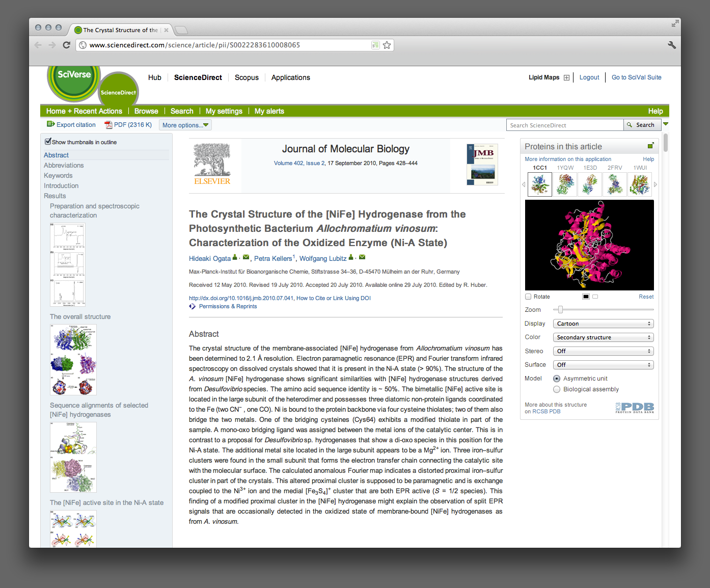Click the Permissions & Reprints diamond icon
The height and width of the screenshot is (588, 710).
coord(192,306)
